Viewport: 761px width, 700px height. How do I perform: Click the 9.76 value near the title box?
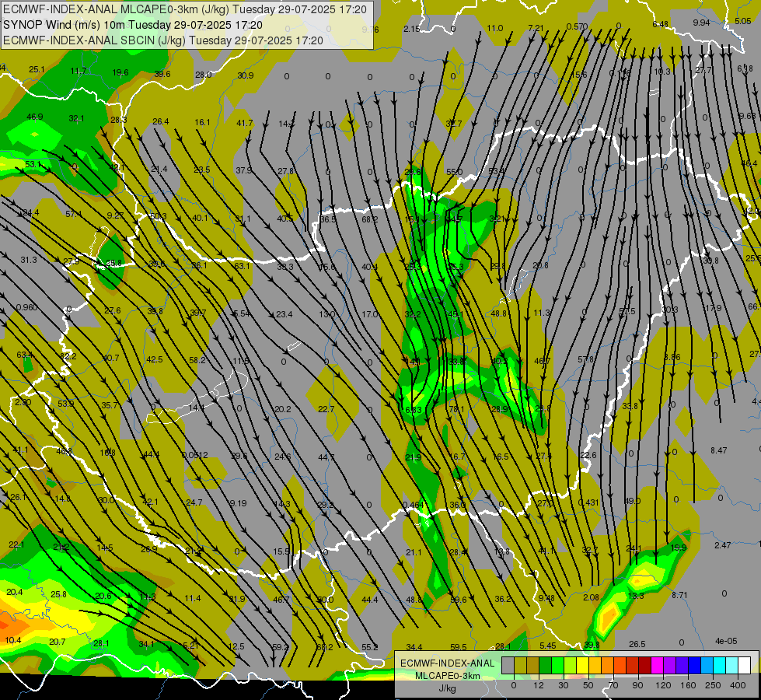tap(370, 30)
